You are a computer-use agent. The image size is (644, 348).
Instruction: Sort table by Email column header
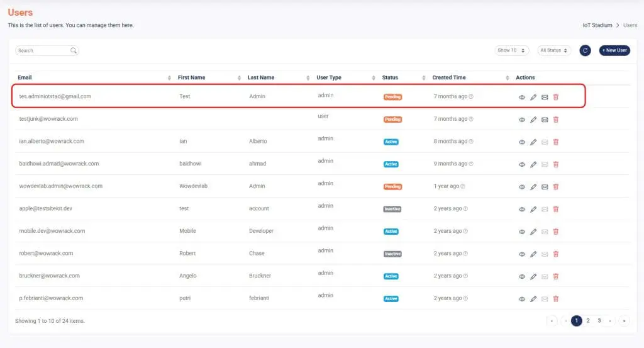[x=25, y=77]
